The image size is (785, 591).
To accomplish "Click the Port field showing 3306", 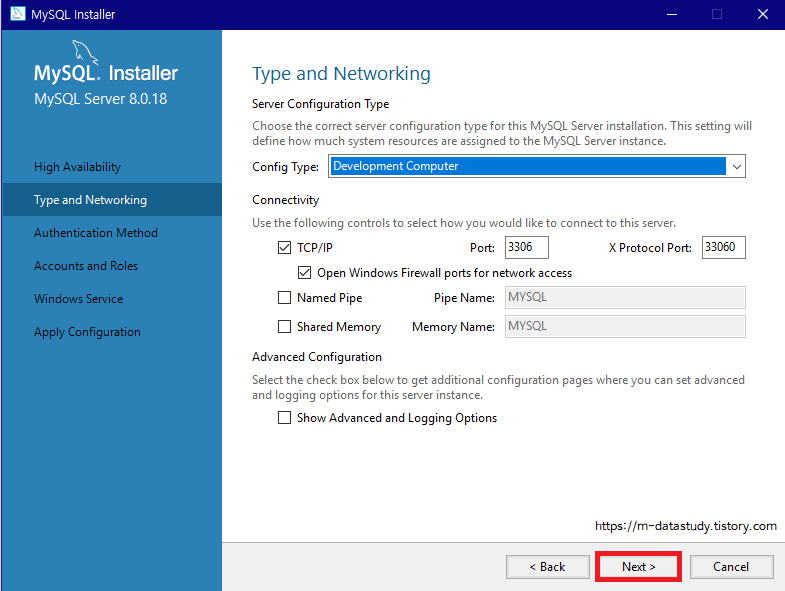I will [x=527, y=247].
